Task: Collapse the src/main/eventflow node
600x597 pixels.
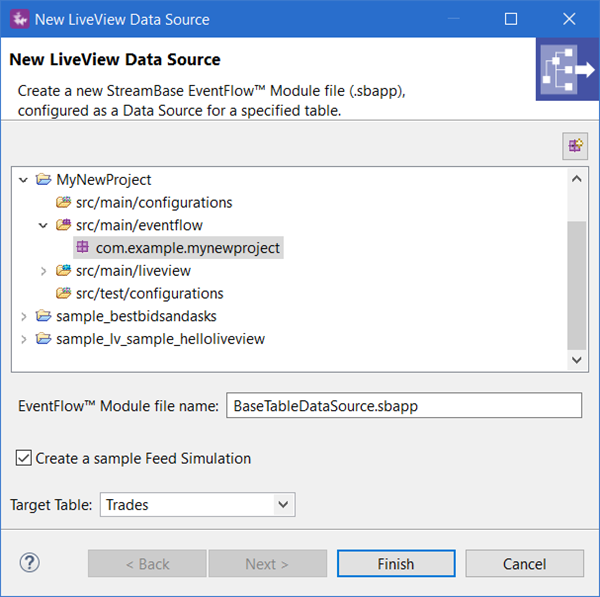Action: pos(43,225)
